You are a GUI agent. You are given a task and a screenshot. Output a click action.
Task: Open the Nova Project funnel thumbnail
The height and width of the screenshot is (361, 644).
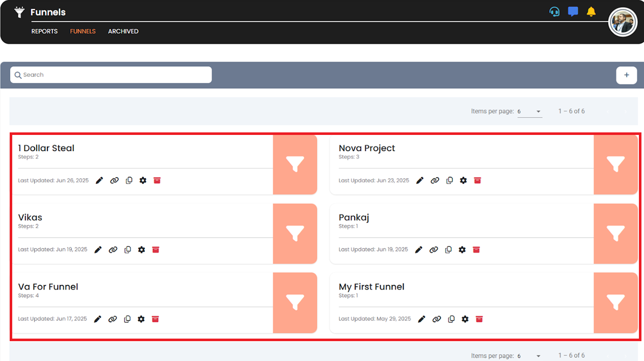[x=615, y=164]
